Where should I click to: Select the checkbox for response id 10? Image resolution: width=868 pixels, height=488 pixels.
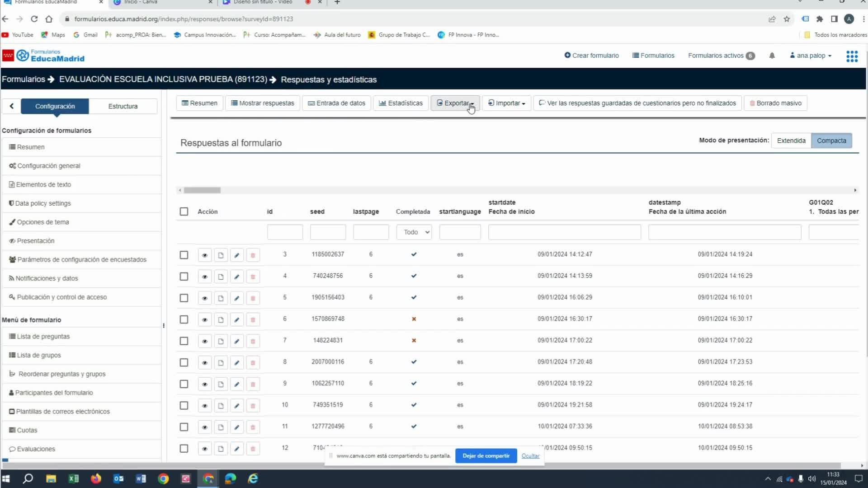click(184, 405)
